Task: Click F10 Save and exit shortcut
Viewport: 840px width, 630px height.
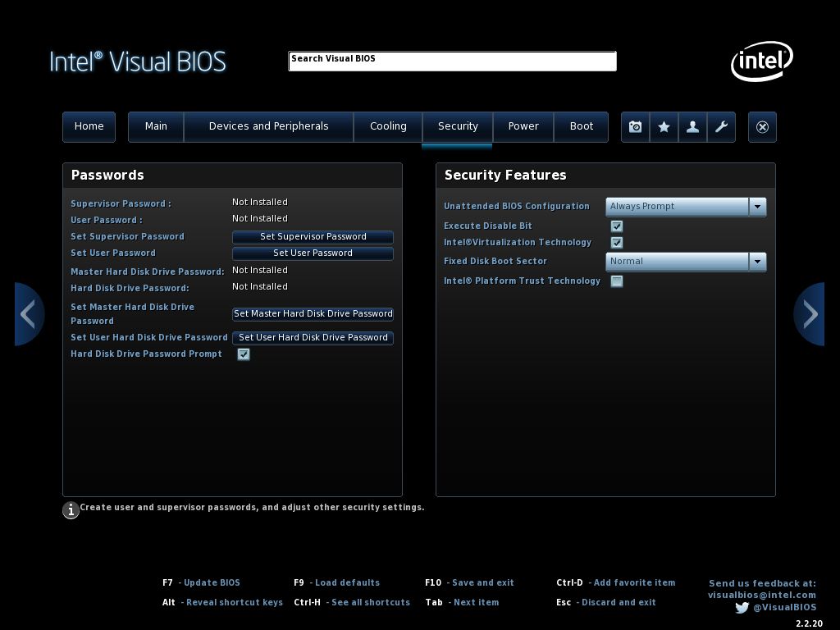Action: 469,582
